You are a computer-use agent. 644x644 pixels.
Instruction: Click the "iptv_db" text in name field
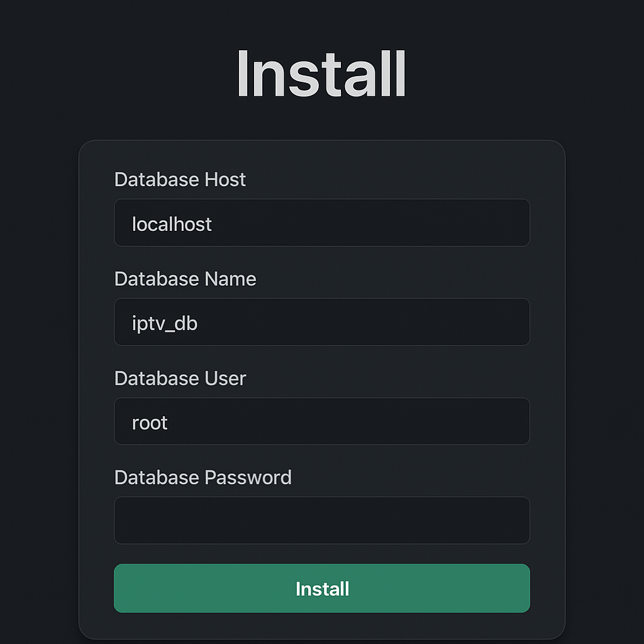click(165, 324)
